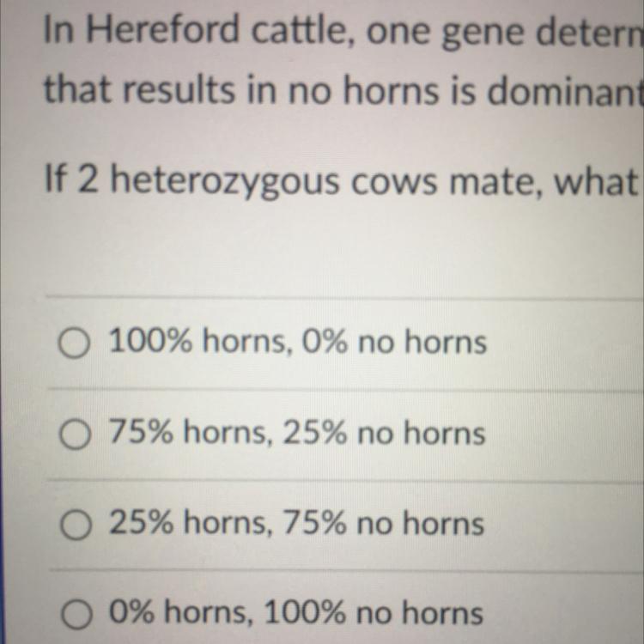644x644 pixels.
Task: Click the answer text "100% horns, 0% no horns"
Action: click(x=298, y=341)
